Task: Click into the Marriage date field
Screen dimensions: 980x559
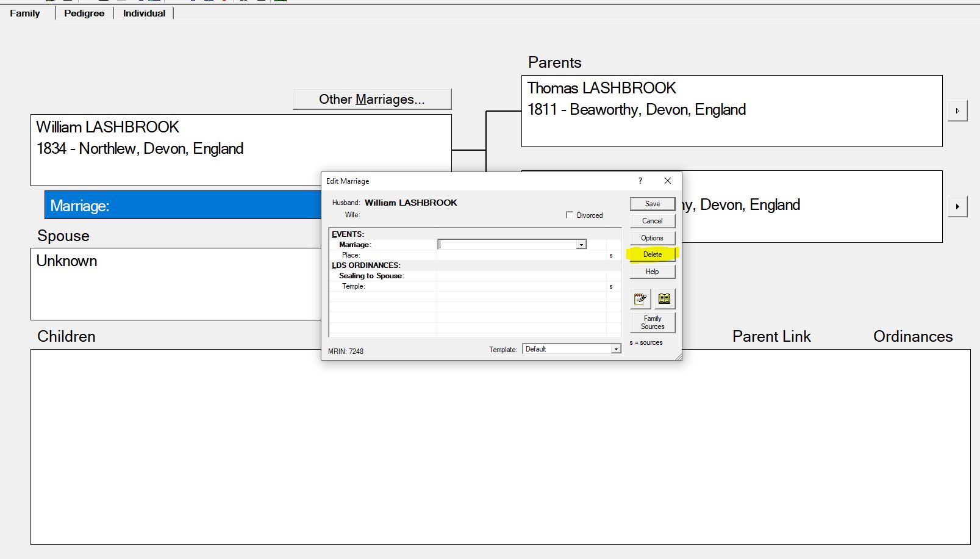Action: point(507,244)
